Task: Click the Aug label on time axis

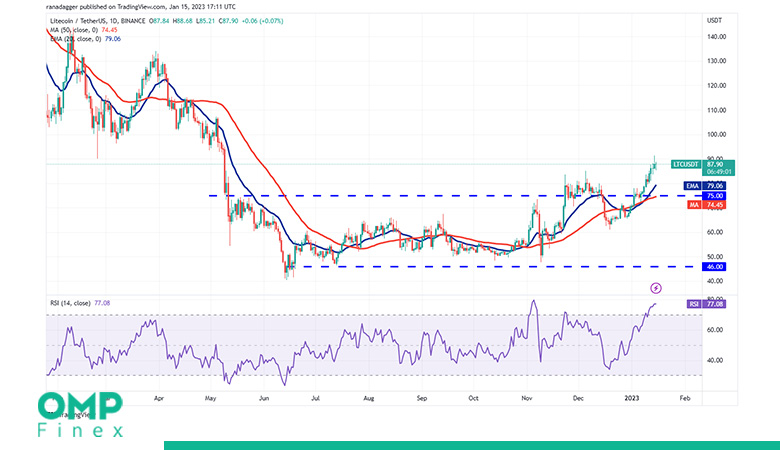Action: tap(368, 398)
